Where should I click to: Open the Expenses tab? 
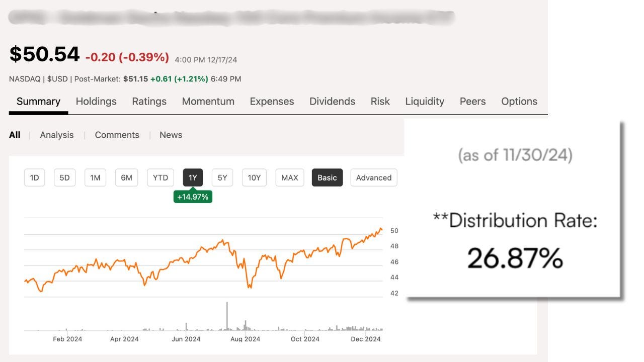272,101
